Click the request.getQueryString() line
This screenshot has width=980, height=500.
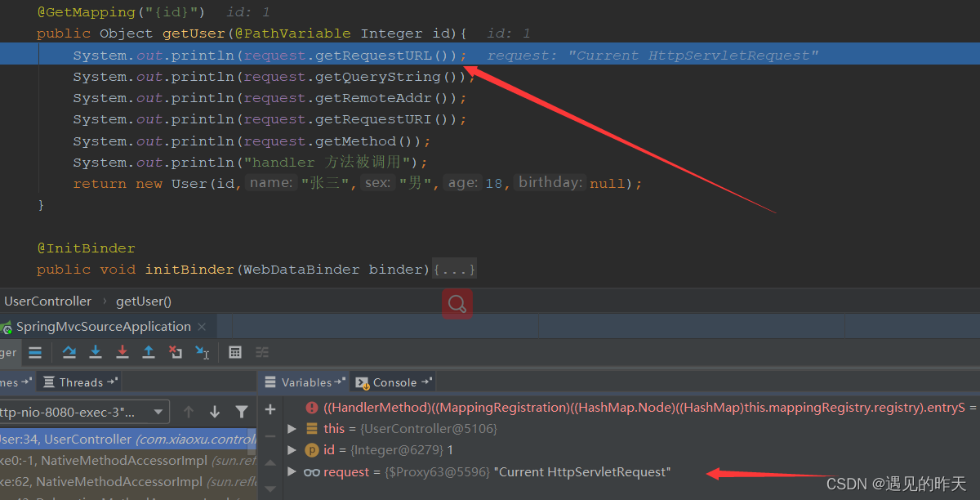(x=274, y=77)
